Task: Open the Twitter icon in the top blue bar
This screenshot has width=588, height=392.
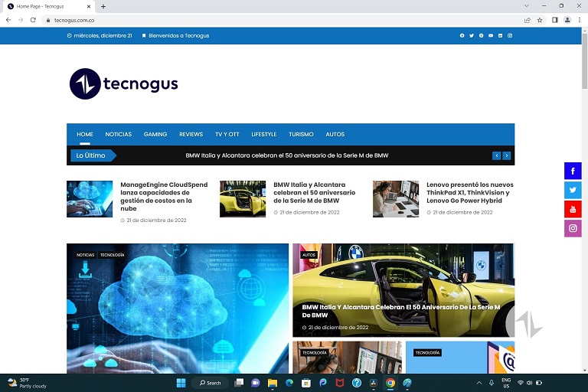Action: (472, 36)
